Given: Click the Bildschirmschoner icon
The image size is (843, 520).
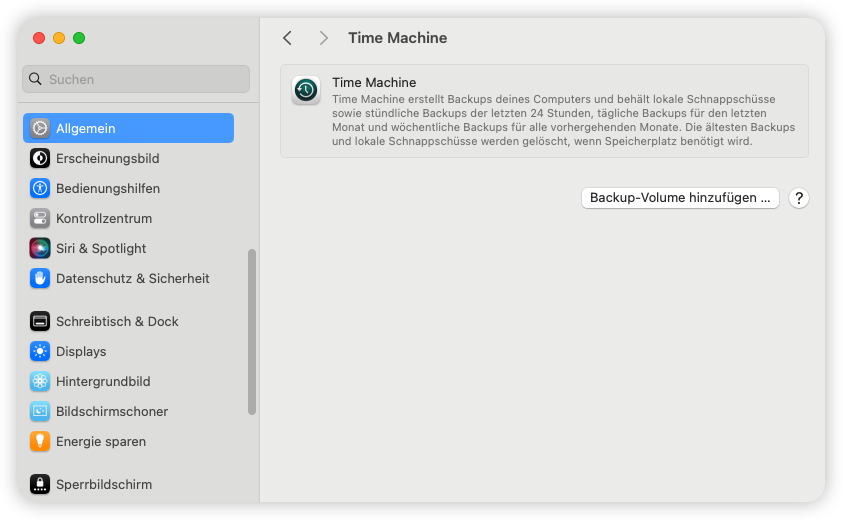Looking at the screenshot, I should [x=40, y=411].
